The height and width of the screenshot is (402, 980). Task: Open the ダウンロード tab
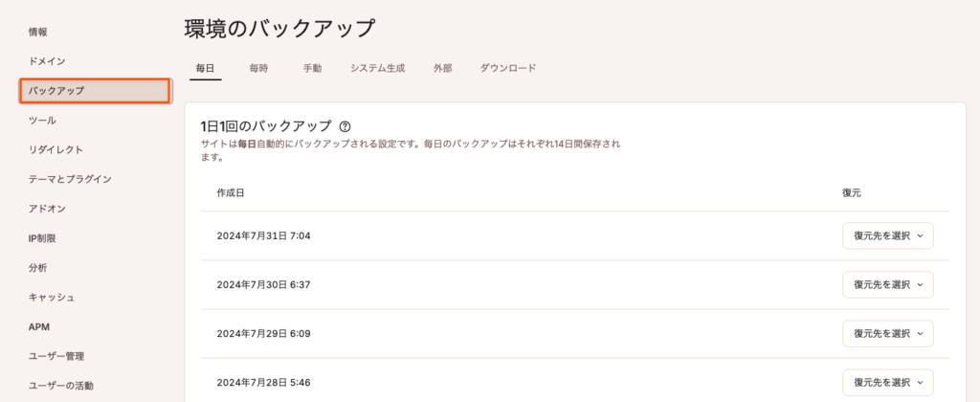[x=507, y=69]
